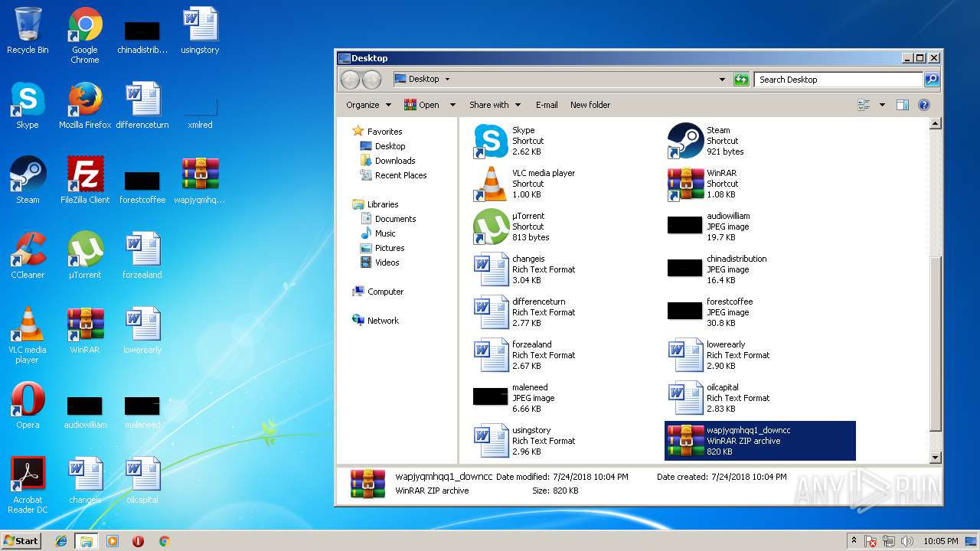Refresh the Desktop folder view

click(741, 80)
